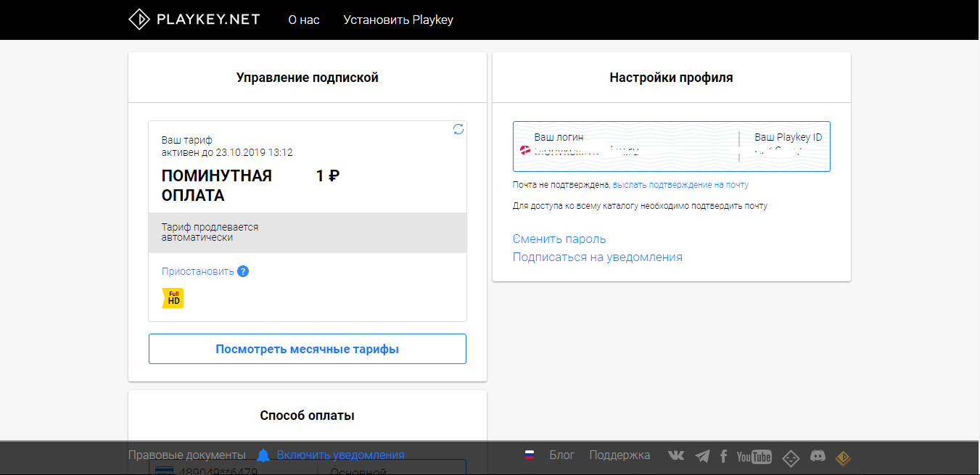Open Правовые документы in footer
The height and width of the screenshot is (475, 980).
point(187,455)
